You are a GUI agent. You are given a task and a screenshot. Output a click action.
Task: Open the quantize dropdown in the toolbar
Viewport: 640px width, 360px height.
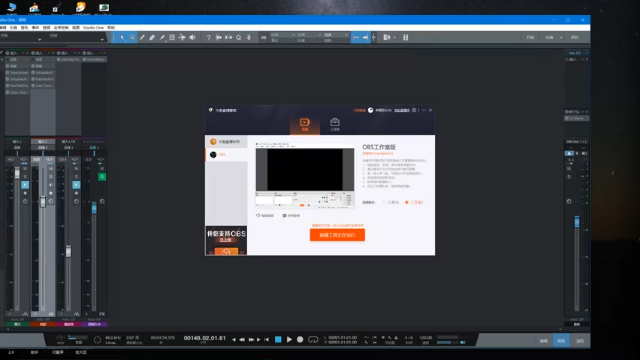click(282, 35)
